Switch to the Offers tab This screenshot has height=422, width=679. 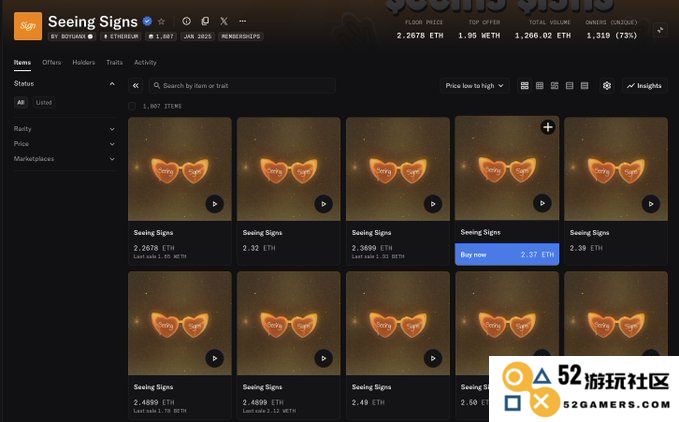tap(52, 62)
